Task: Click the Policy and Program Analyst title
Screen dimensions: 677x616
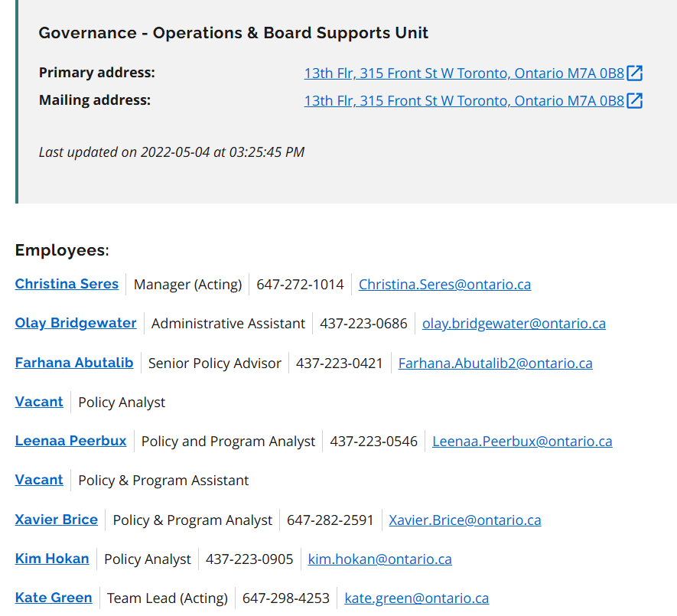Action: [229, 442]
